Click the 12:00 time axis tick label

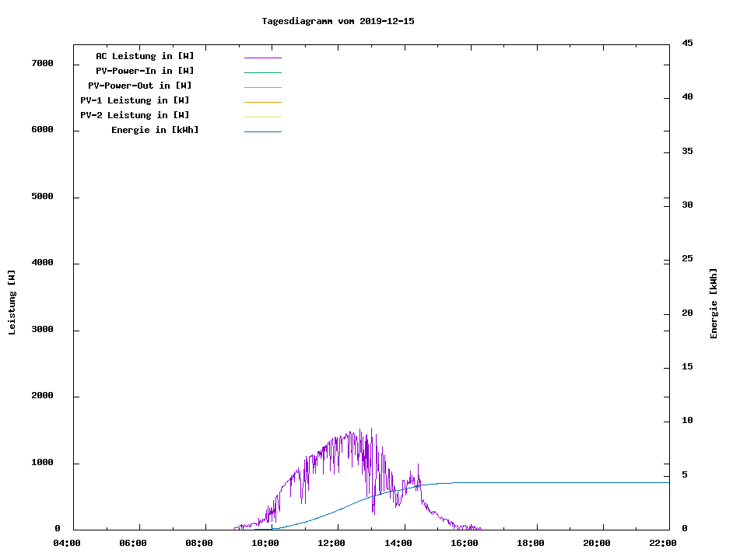point(331,543)
